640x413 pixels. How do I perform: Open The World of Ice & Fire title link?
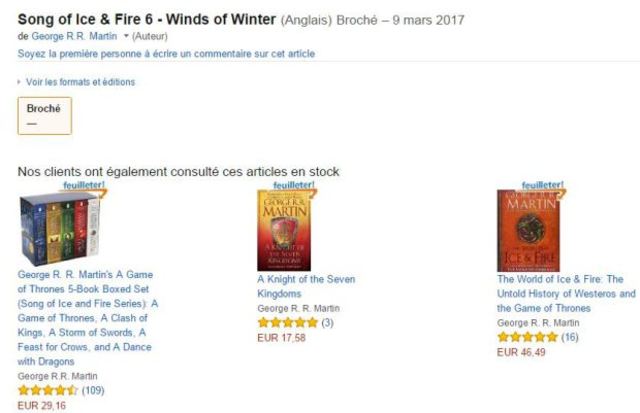click(x=567, y=294)
